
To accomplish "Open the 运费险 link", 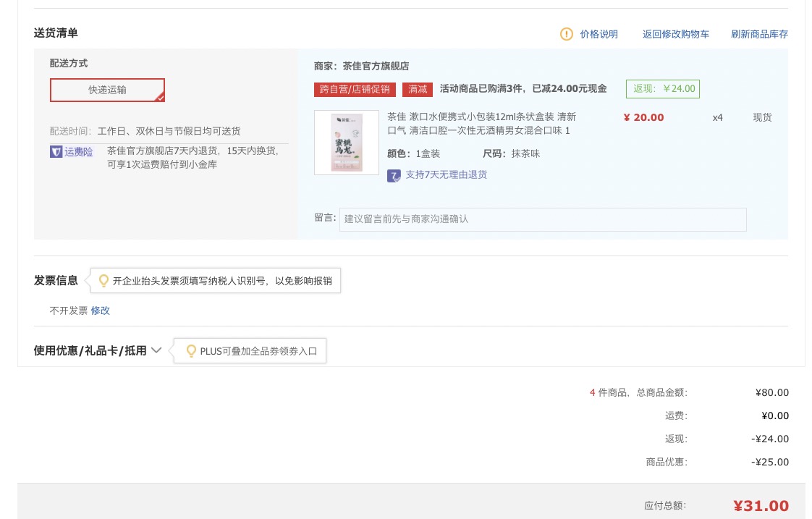I will click(x=79, y=152).
